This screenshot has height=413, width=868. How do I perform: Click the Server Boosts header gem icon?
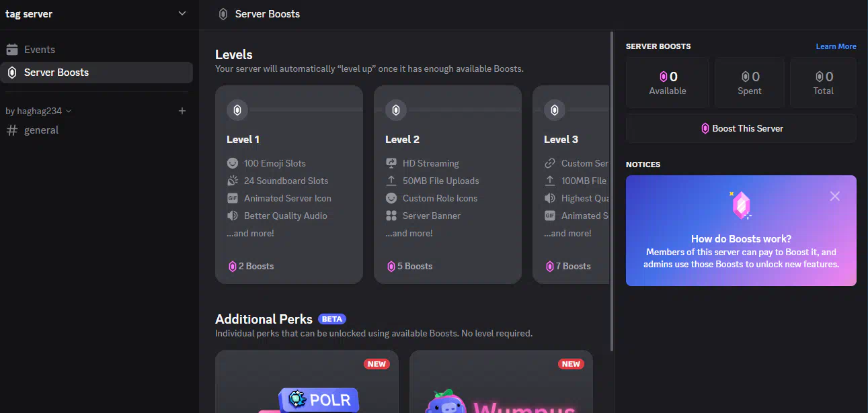point(223,14)
